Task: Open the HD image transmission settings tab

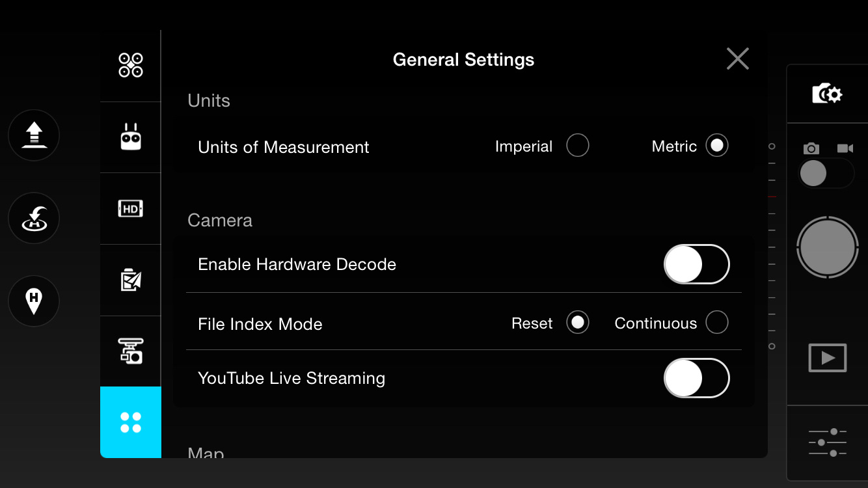Action: [x=131, y=209]
